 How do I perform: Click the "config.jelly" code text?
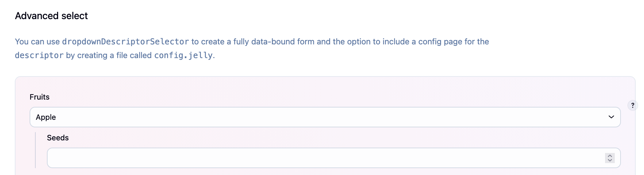point(183,56)
